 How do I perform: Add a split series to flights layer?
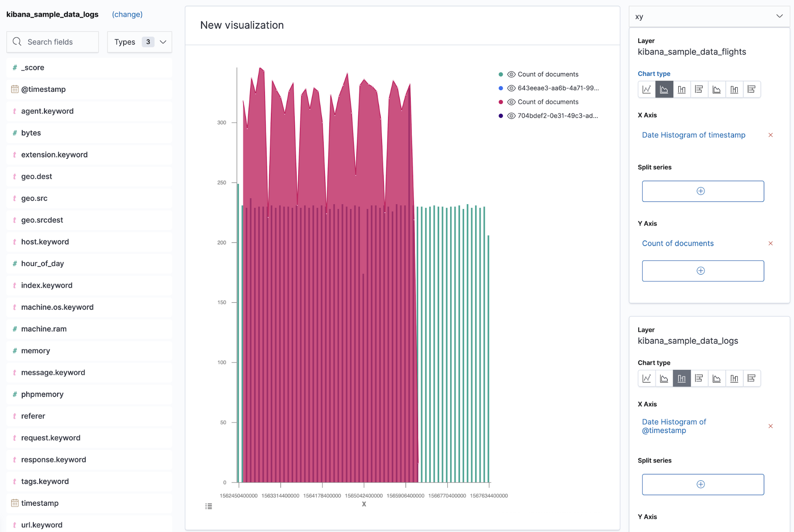pos(703,192)
